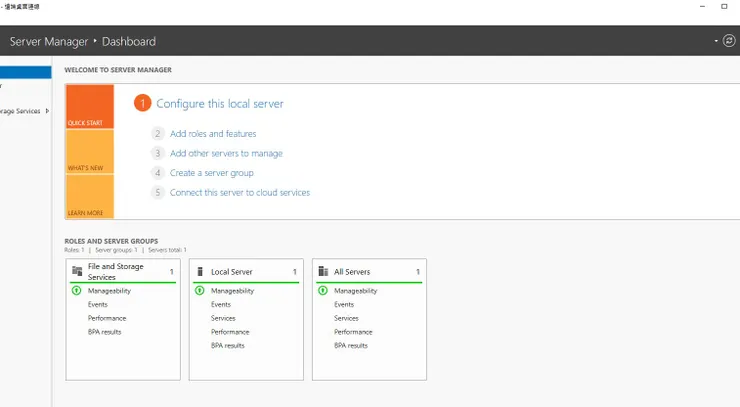Image resolution: width=740 pixels, height=407 pixels.
Task: Click the Configure this local server link
Action: pyautogui.click(x=220, y=104)
